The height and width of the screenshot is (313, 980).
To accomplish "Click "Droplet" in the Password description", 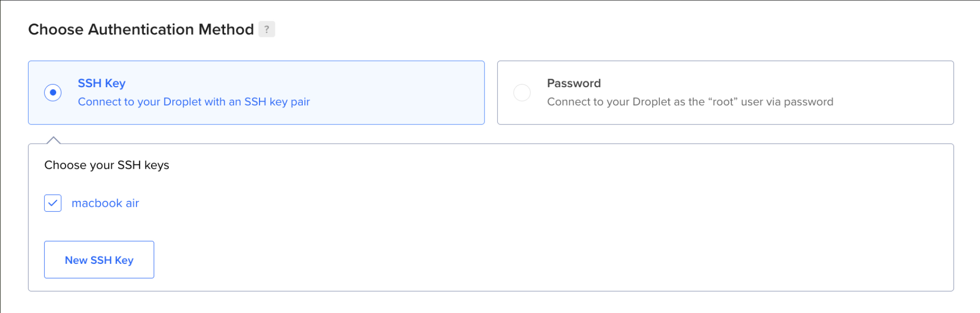I will tap(652, 102).
